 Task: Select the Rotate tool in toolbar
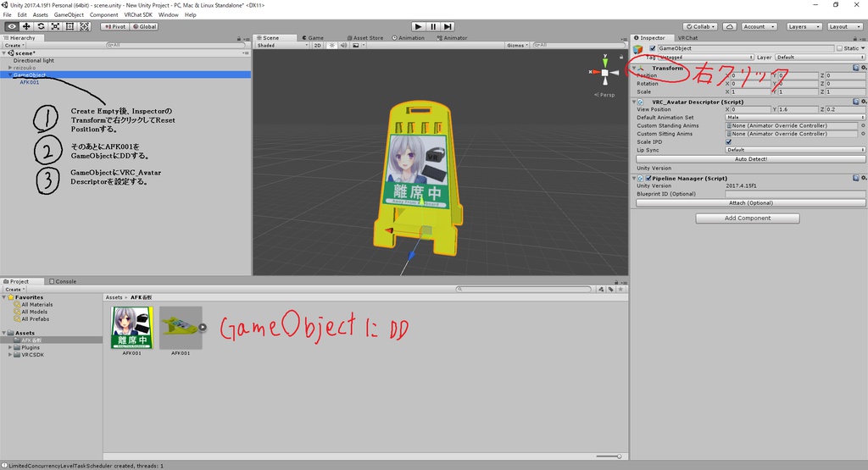41,26
